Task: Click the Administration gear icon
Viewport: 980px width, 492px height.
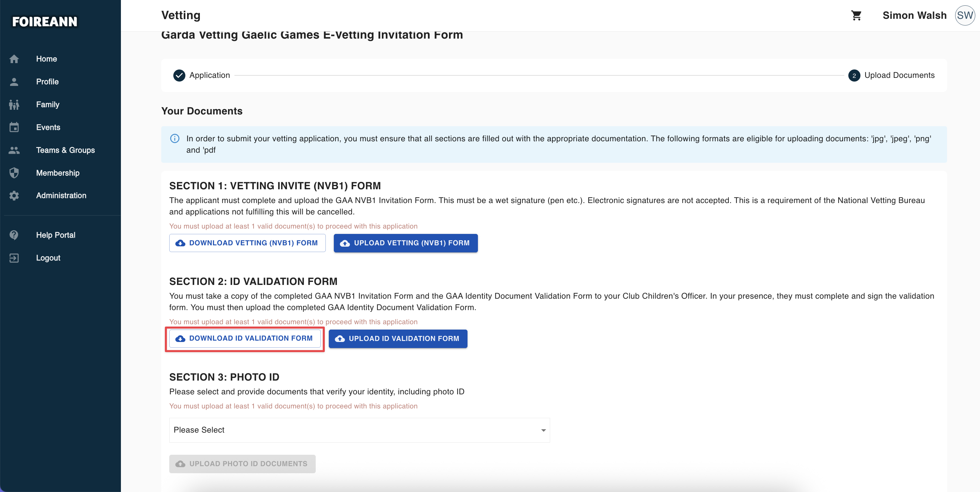Action: click(x=14, y=195)
